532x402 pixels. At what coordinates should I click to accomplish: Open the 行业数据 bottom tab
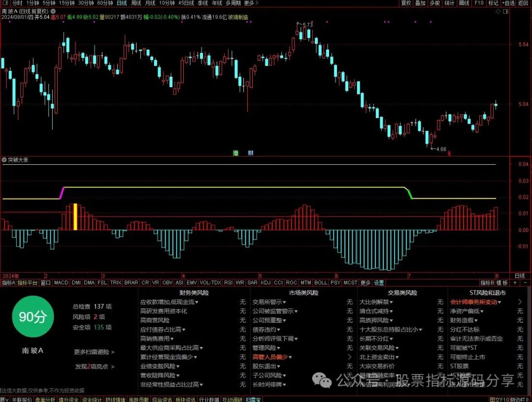(209, 400)
